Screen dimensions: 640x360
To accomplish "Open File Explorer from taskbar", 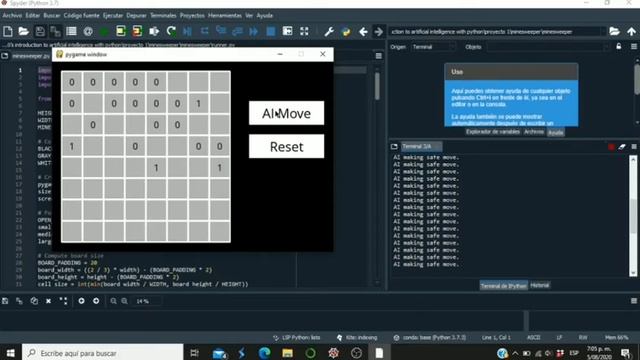I will tap(287, 353).
